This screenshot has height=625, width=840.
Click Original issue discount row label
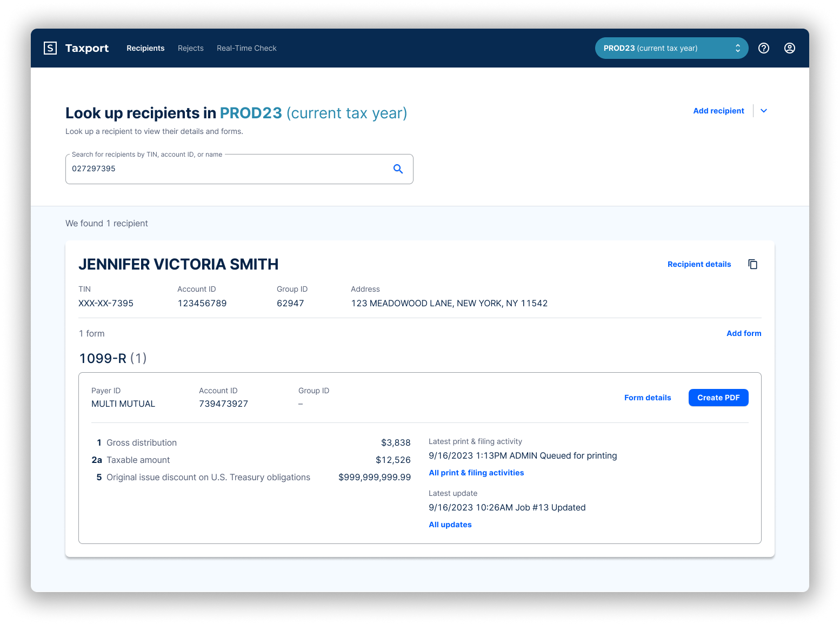coord(208,477)
